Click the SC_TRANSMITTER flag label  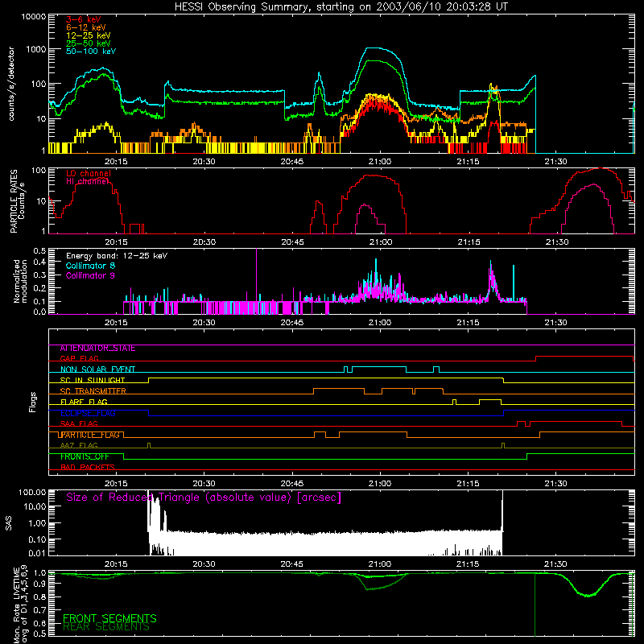93,390
